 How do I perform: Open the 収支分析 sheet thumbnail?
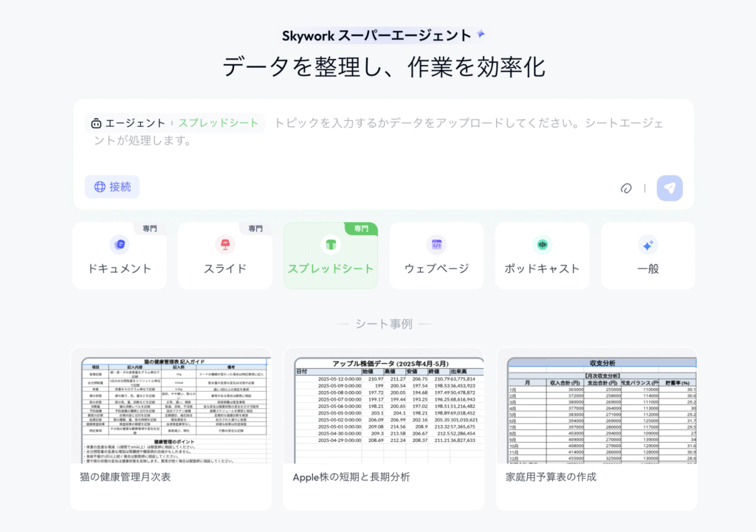(x=602, y=410)
